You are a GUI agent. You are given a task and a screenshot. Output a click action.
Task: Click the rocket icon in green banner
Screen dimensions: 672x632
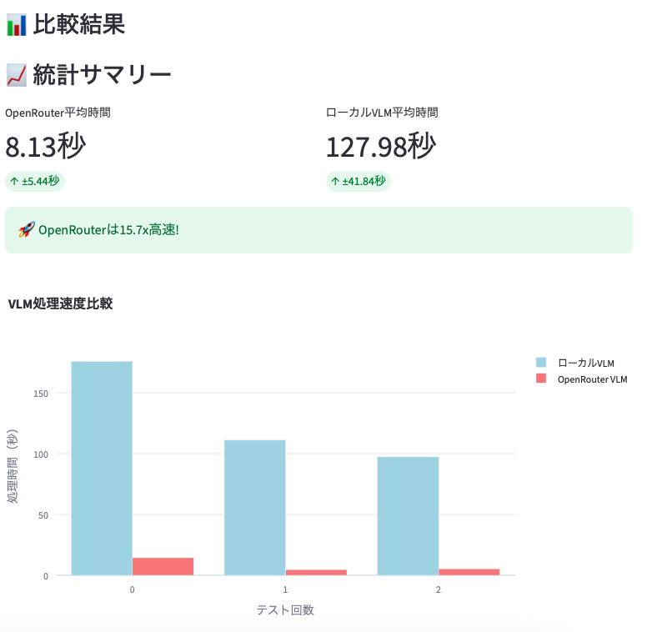pos(26,229)
